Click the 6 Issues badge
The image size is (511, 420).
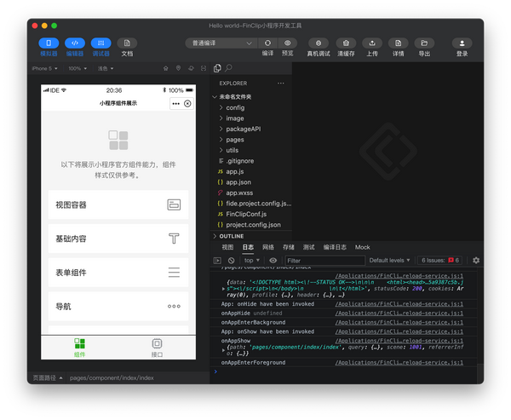(440, 260)
